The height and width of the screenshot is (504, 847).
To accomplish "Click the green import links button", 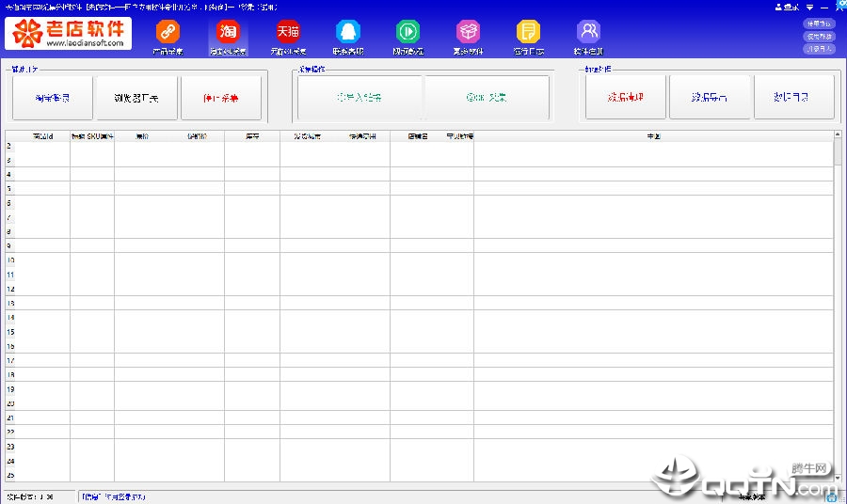I will click(x=360, y=97).
